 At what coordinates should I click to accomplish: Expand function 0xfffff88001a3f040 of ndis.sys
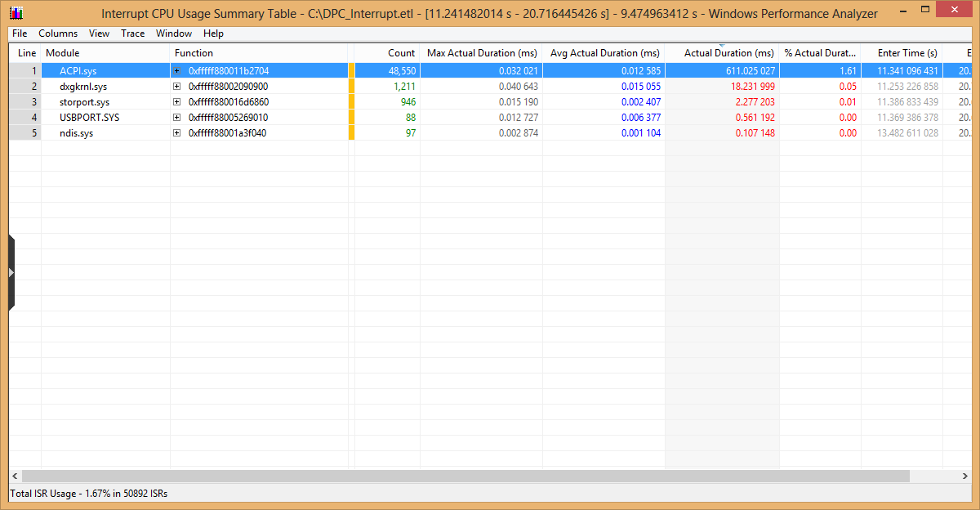coord(176,133)
